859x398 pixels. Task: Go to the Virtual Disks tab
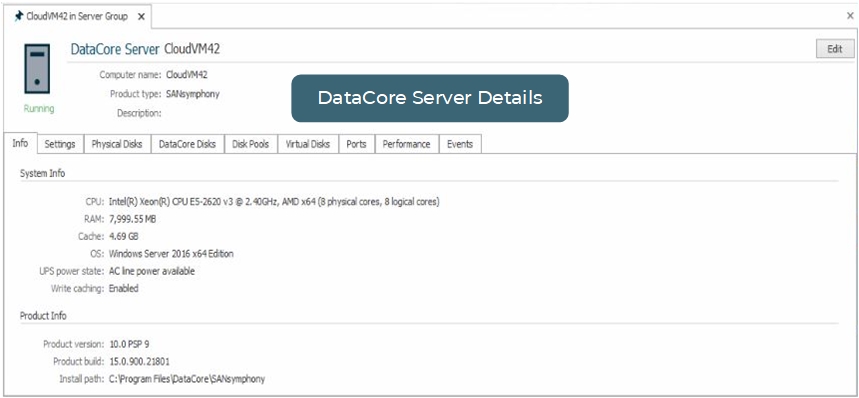click(308, 144)
